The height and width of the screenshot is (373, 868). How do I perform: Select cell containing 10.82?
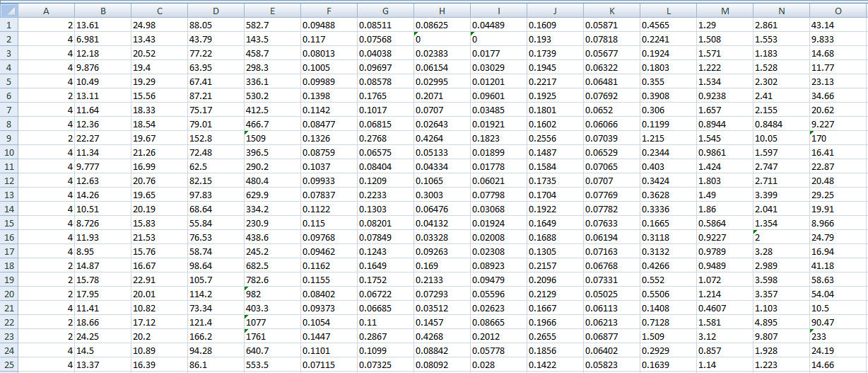pyautogui.click(x=159, y=308)
